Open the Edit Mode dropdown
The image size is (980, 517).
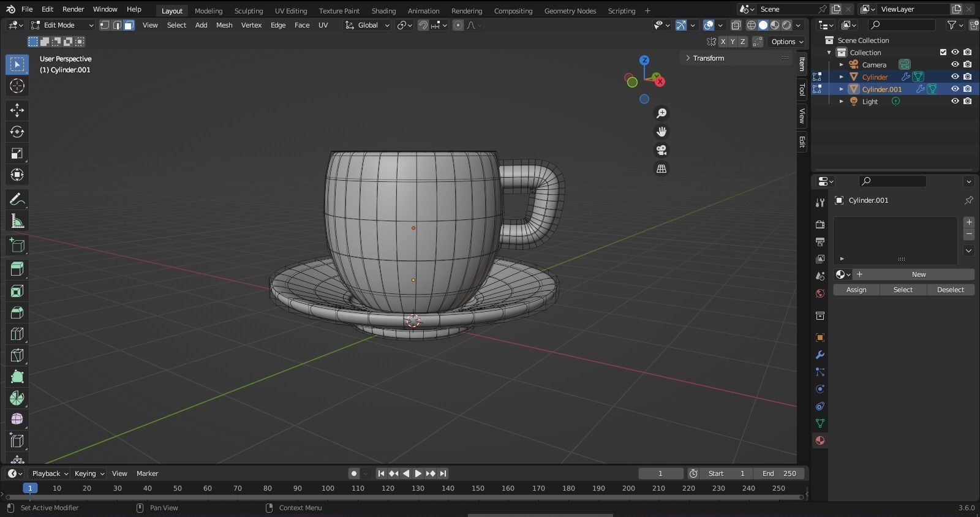click(x=62, y=25)
